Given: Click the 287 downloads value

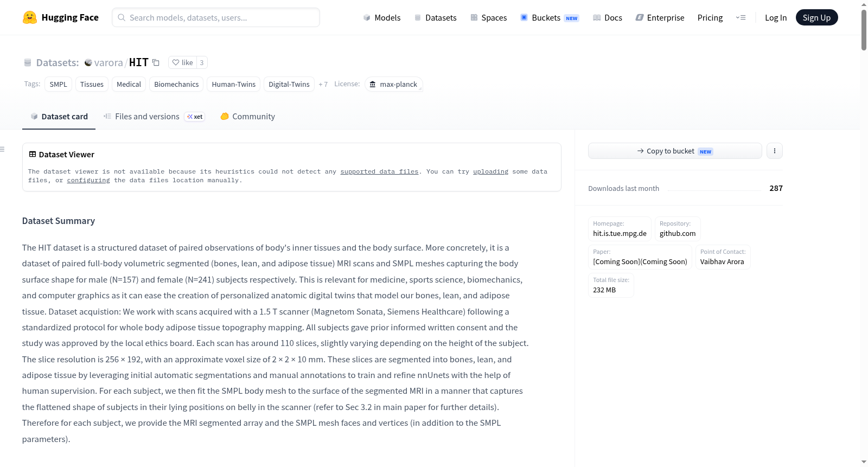Looking at the screenshot, I should (776, 188).
